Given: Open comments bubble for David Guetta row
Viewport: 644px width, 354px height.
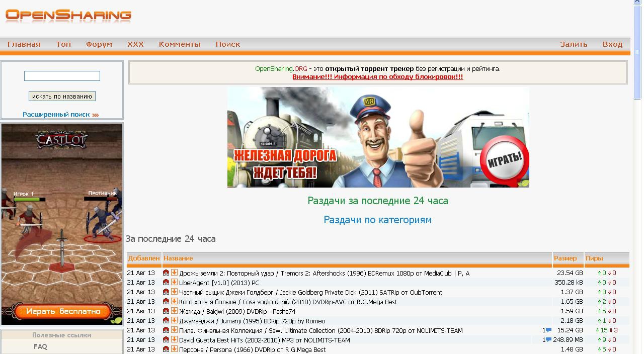Looking at the screenshot, I should 548,340.
